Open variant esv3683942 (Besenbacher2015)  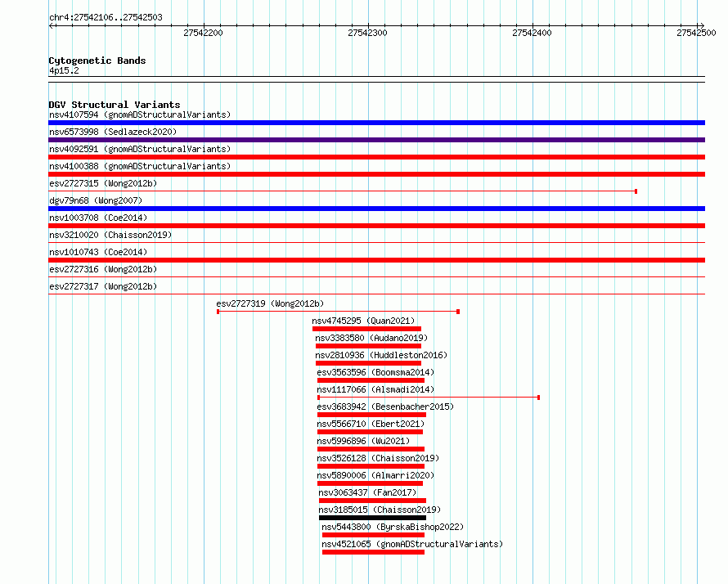pos(385,407)
